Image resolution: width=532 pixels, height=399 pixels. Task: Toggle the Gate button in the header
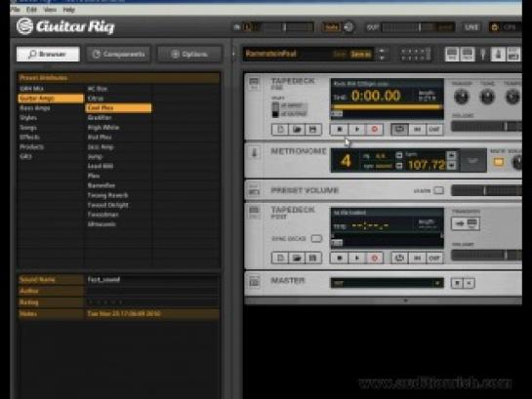[331, 27]
